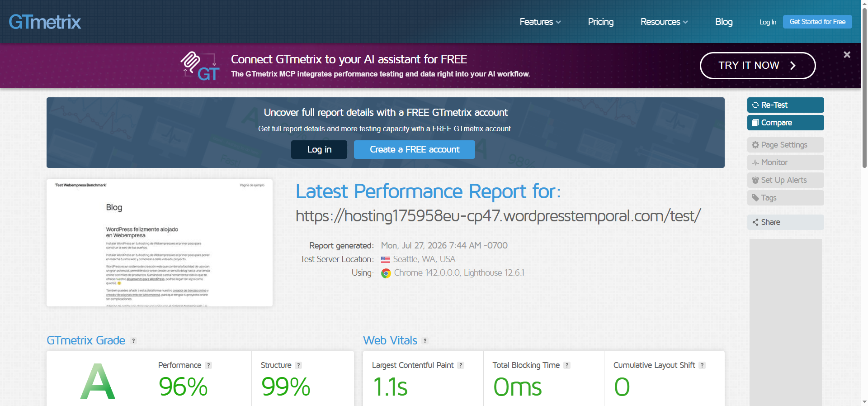Close the purple MCP promo banner
Viewport: 868px width, 406px height.
[x=847, y=55]
